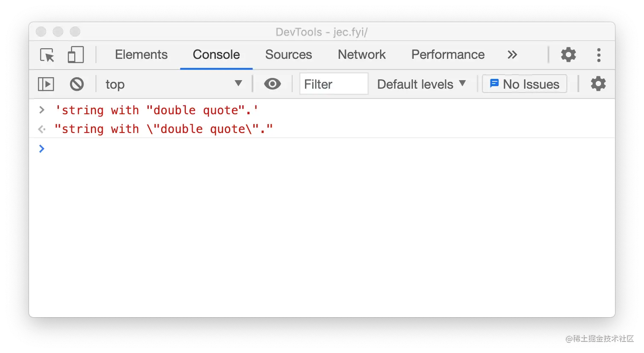
Task: Clear console with the ban icon
Action: click(77, 84)
